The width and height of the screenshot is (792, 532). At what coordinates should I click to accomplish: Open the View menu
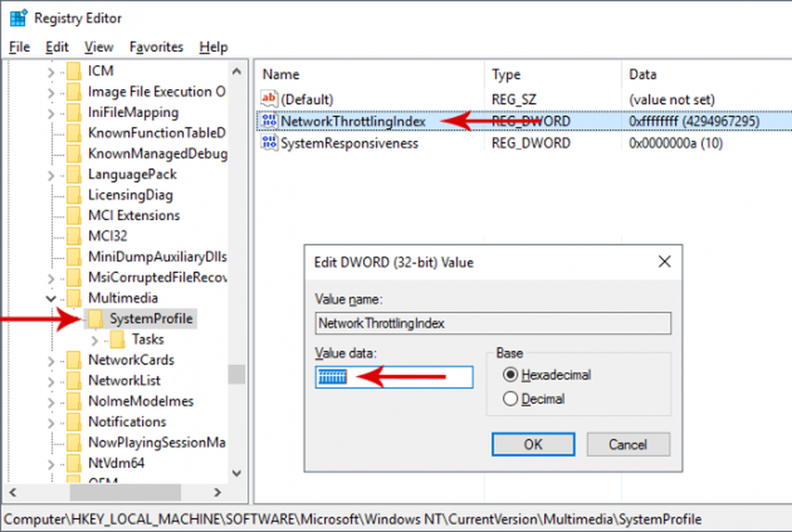[98, 47]
